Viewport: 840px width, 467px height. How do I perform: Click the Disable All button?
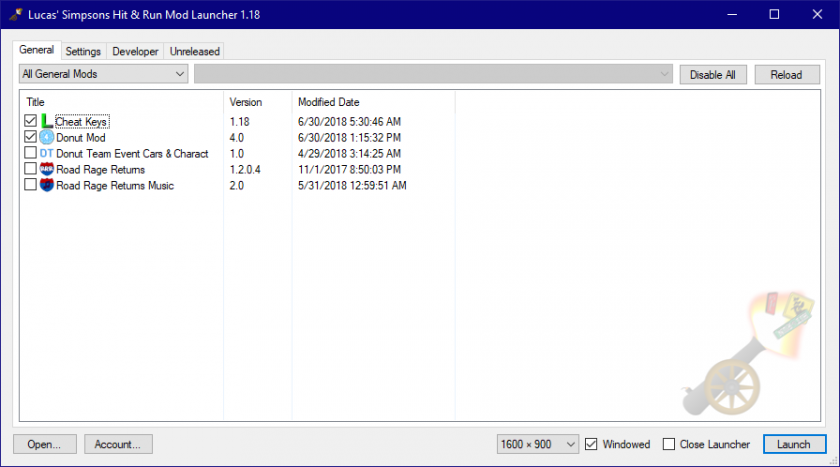click(713, 74)
